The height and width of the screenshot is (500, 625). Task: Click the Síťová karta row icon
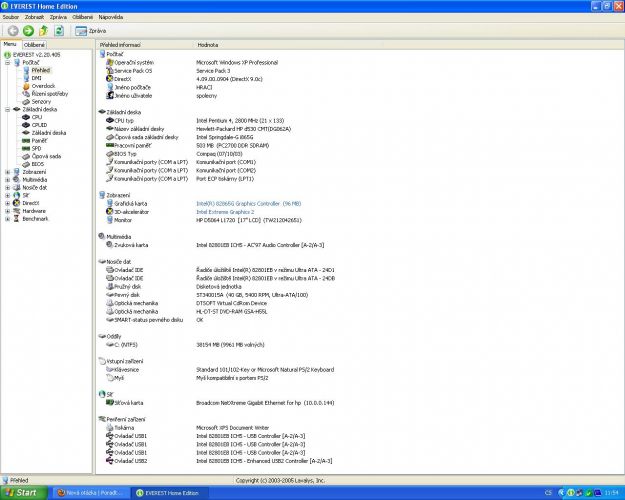(110, 403)
